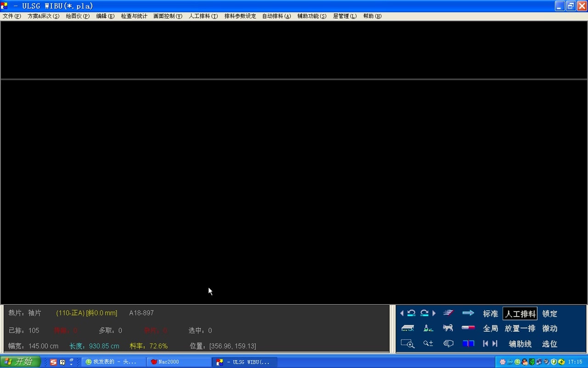Open the 编辑(E) menu
The width and height of the screenshot is (588, 368).
click(x=105, y=16)
